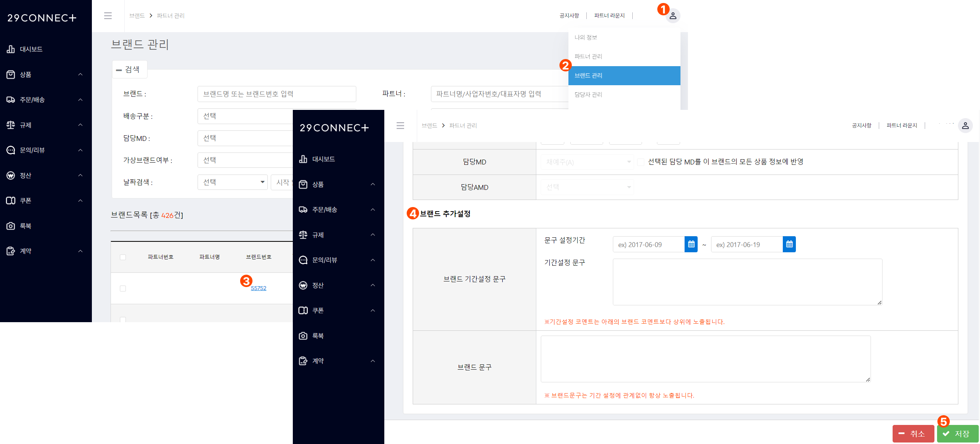This screenshot has width=980, height=444.
Task: Click 브랜드 문구 text area
Action: pyautogui.click(x=705, y=359)
